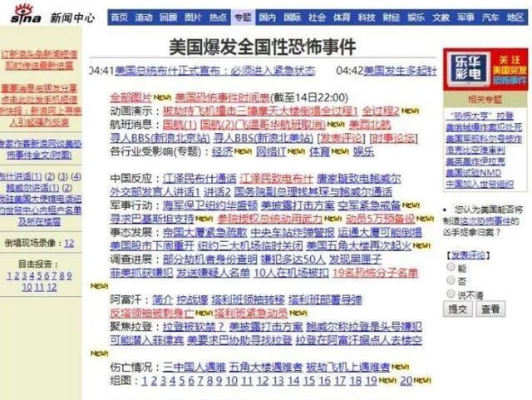Open the 全部图片 link
This screenshot has height=400, width=532.
(131, 96)
